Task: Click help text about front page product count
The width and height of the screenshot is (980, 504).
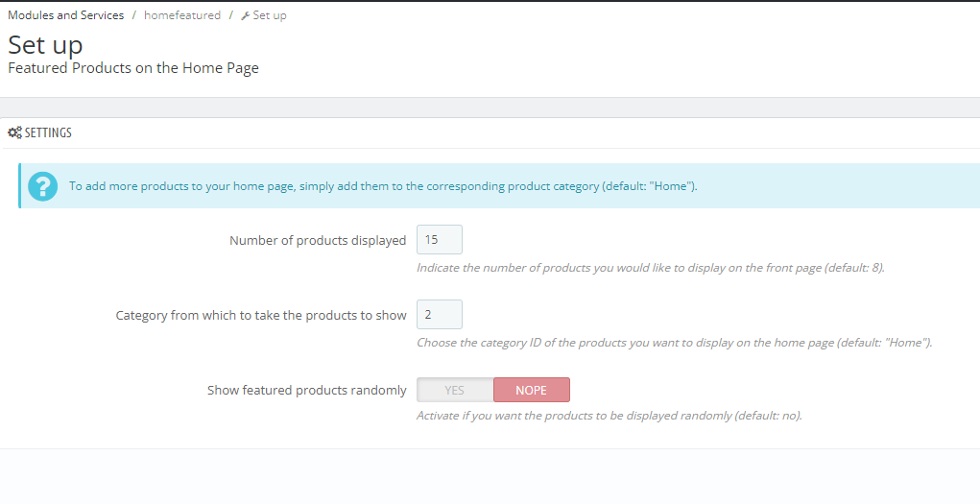Action: point(650,268)
